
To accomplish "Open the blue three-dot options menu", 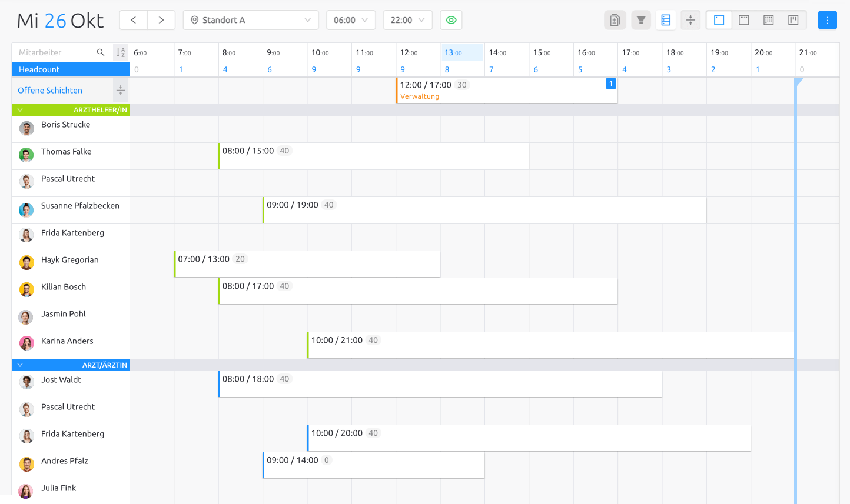I will 828,19.
